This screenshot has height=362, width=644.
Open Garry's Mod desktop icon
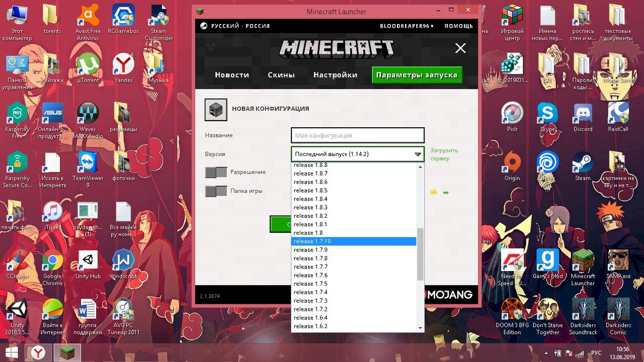(547, 264)
